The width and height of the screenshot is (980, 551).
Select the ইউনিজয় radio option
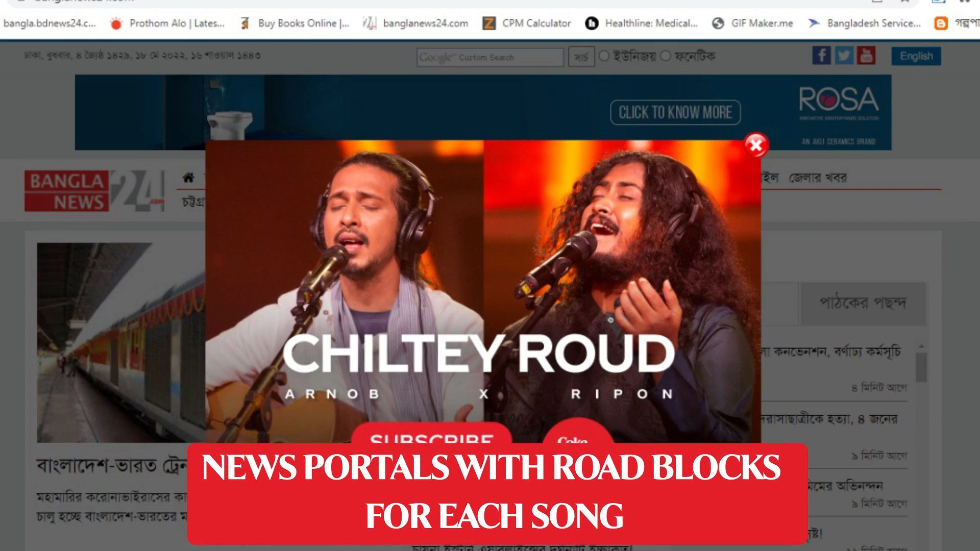click(604, 56)
